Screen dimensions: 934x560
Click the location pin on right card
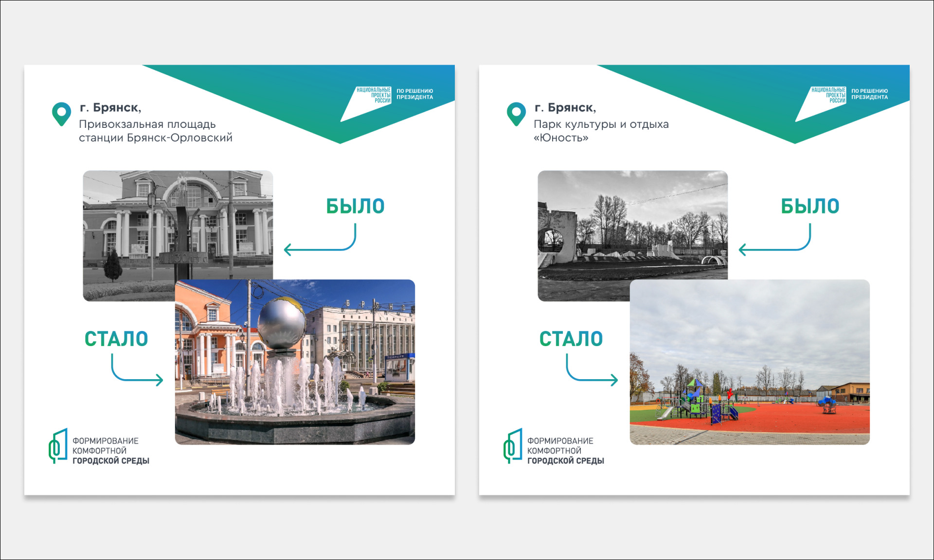pos(516,113)
